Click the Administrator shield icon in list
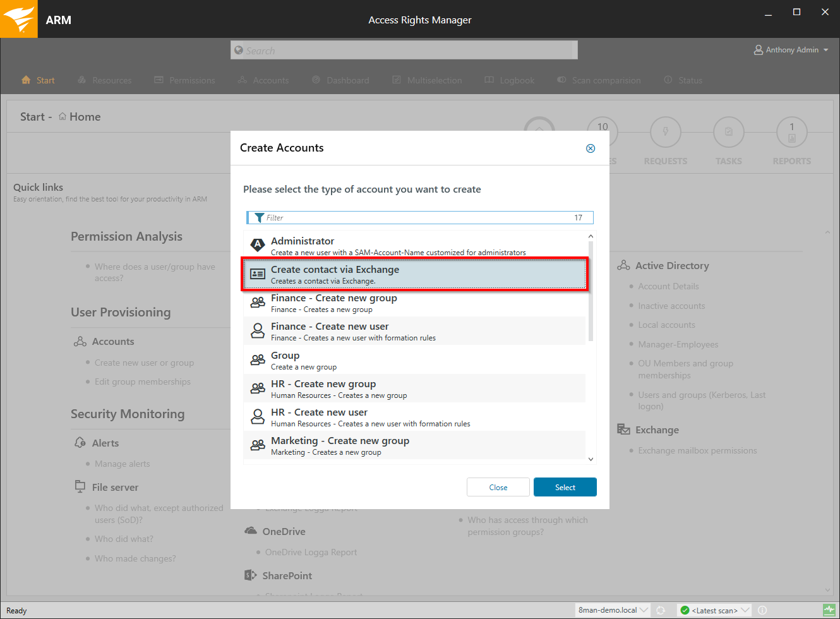 (257, 245)
